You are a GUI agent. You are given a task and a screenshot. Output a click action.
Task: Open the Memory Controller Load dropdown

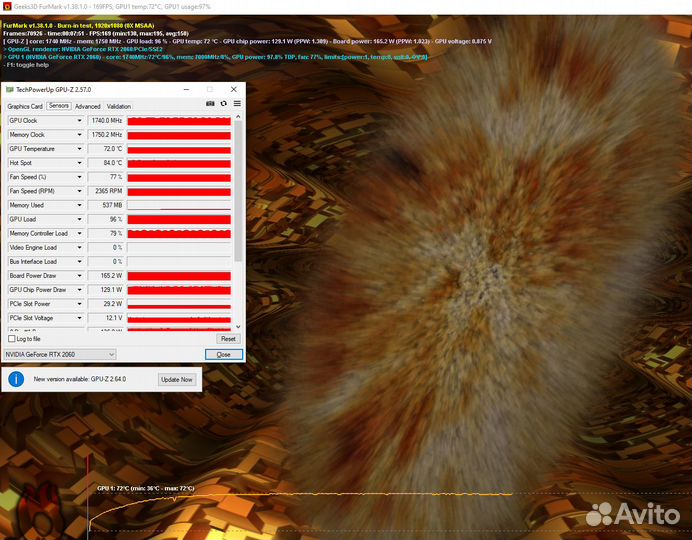(x=79, y=233)
